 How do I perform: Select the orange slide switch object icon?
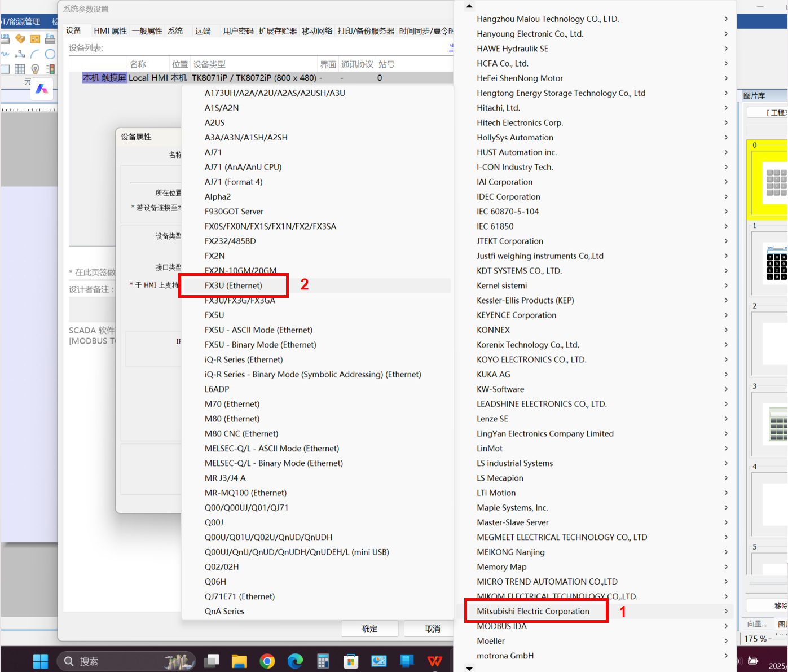[35, 39]
